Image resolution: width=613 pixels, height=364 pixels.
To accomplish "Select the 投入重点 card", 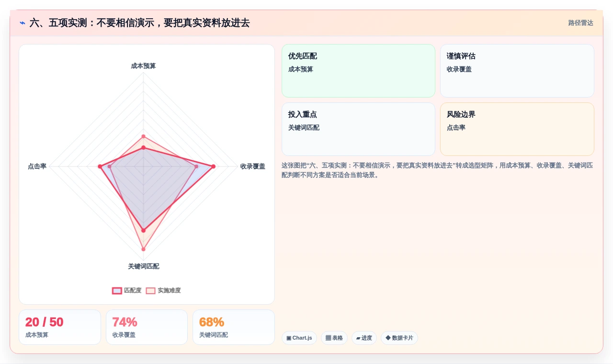I will pos(358,129).
